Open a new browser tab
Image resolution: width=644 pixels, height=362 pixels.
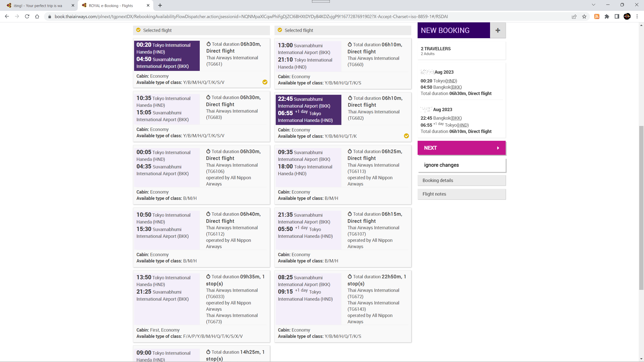(x=160, y=5)
